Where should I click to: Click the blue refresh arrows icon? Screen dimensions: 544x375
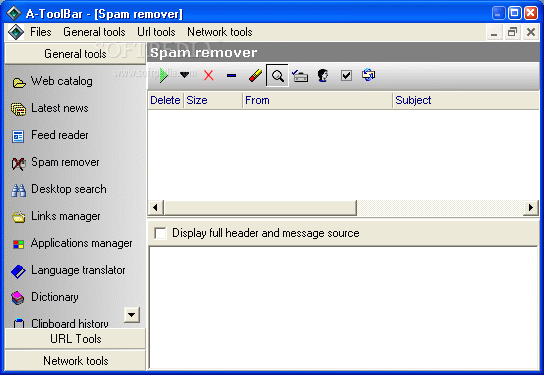click(x=368, y=75)
